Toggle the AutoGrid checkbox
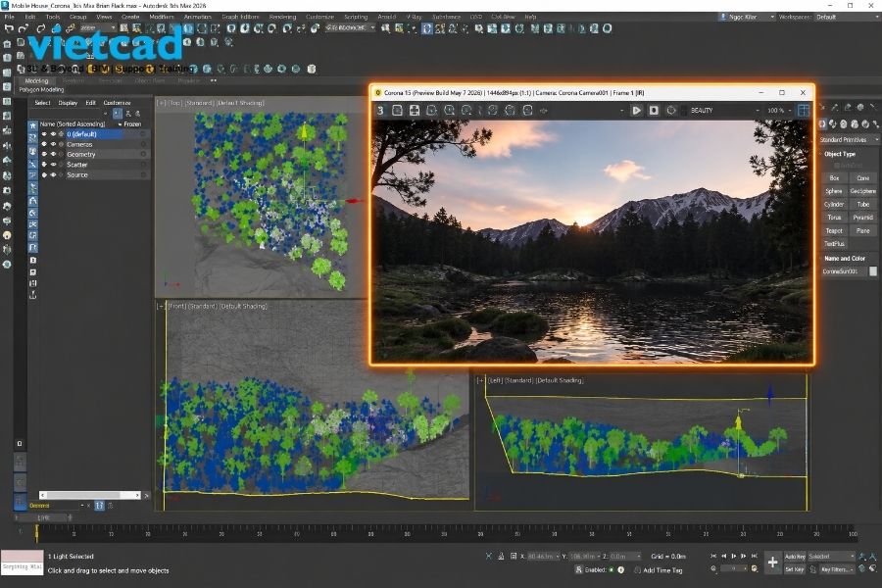882x588 pixels. pyautogui.click(x=837, y=166)
